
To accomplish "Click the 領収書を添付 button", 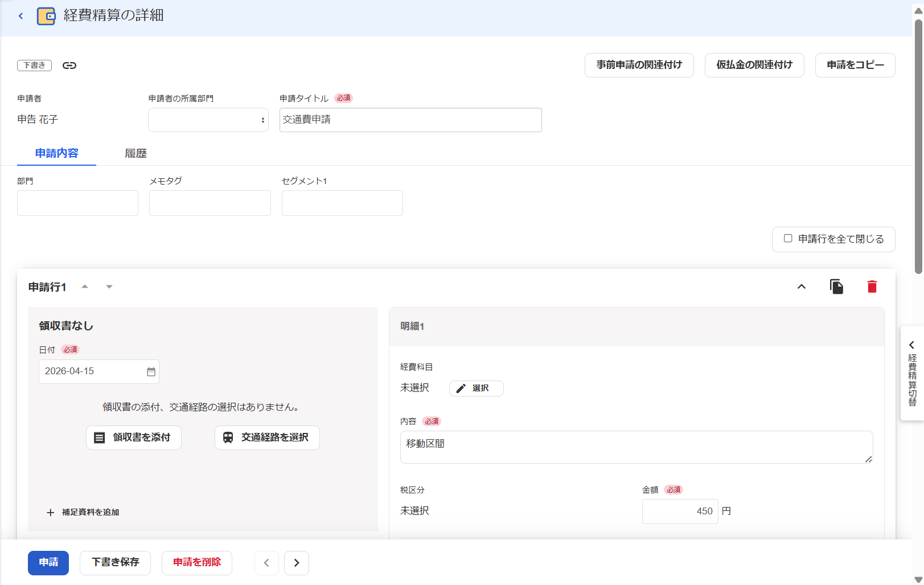I will pyautogui.click(x=134, y=437).
